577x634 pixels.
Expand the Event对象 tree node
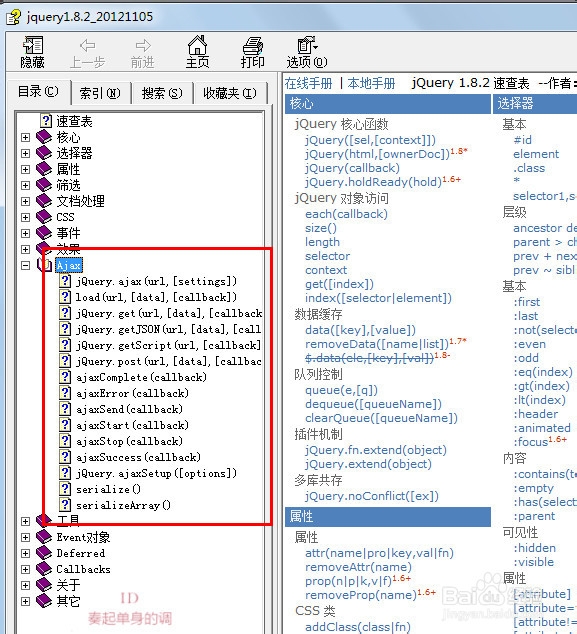pyautogui.click(x=25, y=537)
